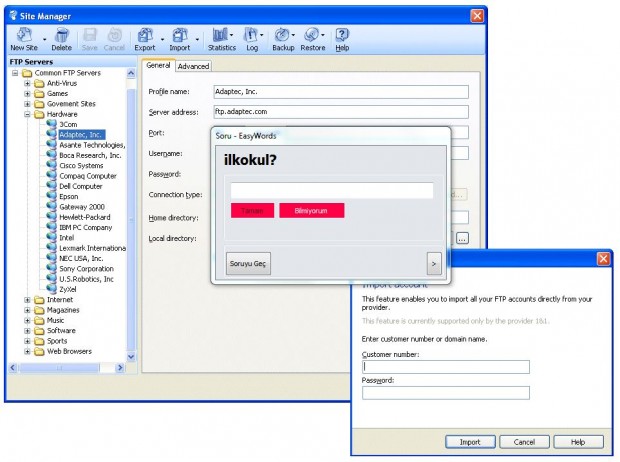
Task: Click the red Bilmiyorum button
Action: pos(312,210)
